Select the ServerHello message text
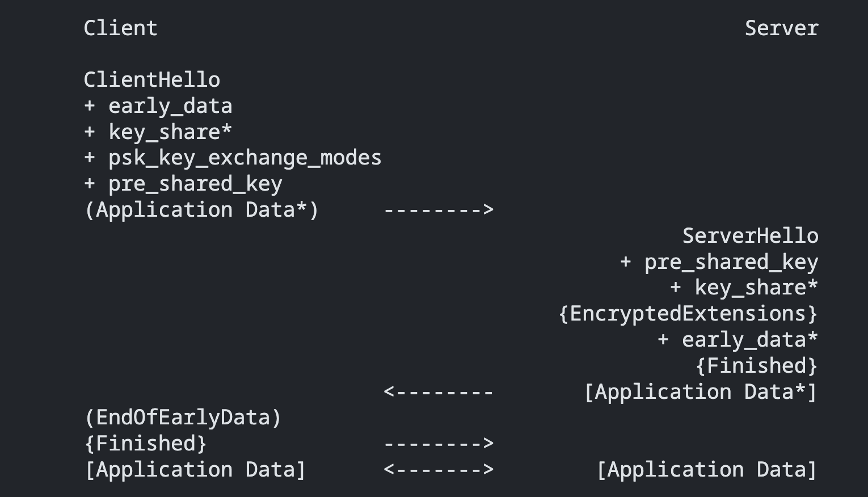 (750, 236)
